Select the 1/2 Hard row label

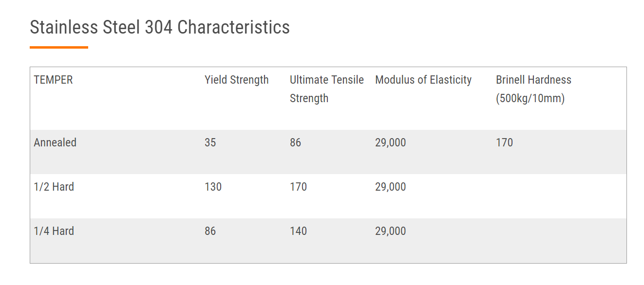(54, 187)
